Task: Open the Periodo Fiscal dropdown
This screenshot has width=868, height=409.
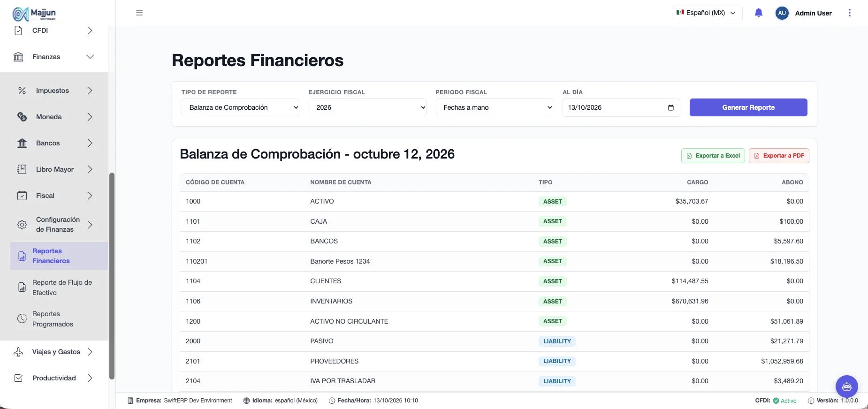Action: (x=495, y=107)
